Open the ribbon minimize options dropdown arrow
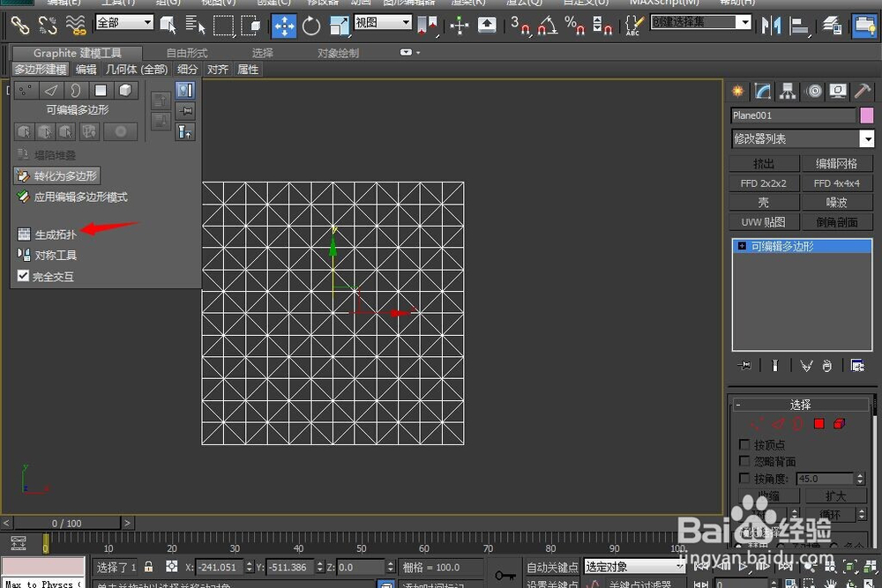Screen dimensions: 882x588 pyautogui.click(x=418, y=53)
